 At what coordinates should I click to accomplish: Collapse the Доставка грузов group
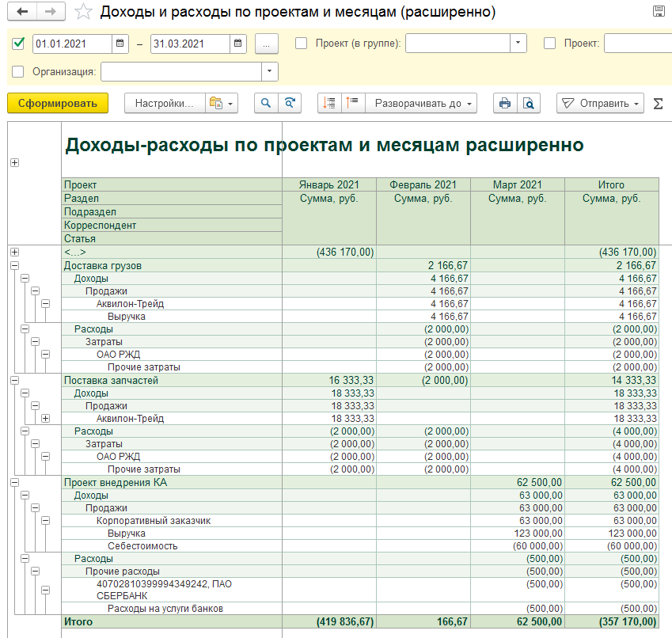(x=14, y=266)
